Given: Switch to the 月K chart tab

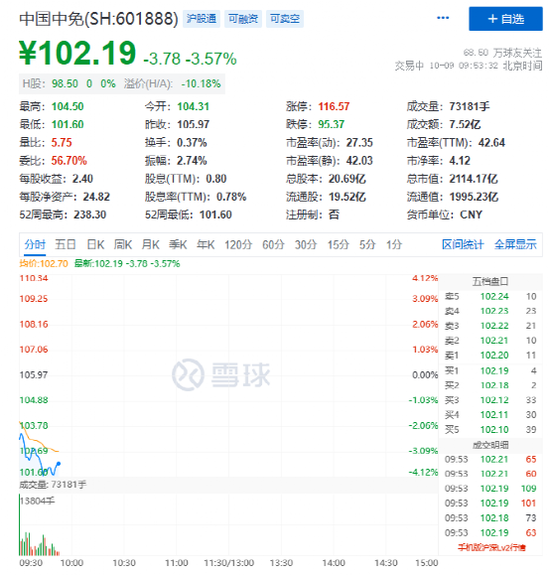Looking at the screenshot, I should click(x=150, y=244).
